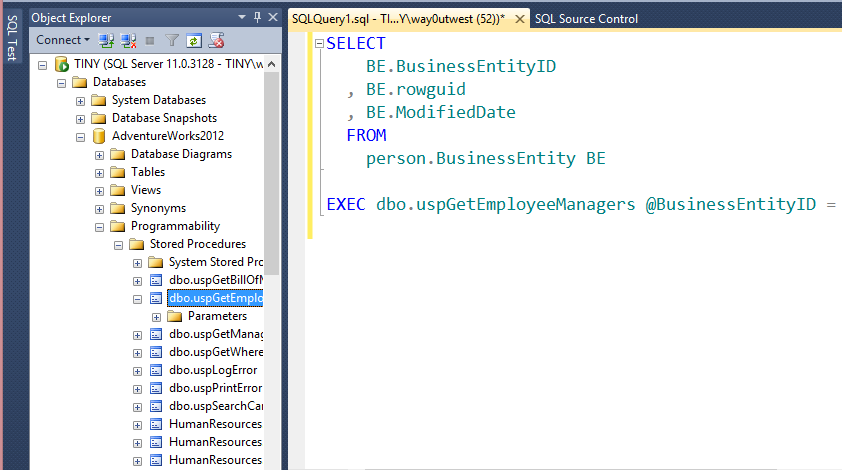
Task: Collapse the Programmability folder
Action: (x=99, y=228)
